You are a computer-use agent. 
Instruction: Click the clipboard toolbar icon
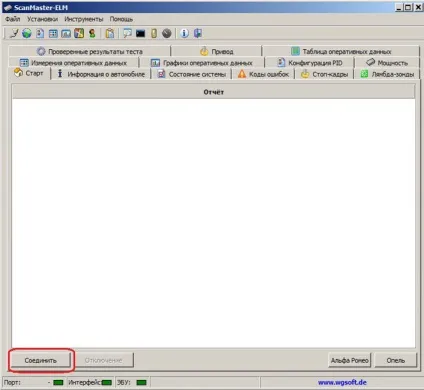[110, 33]
